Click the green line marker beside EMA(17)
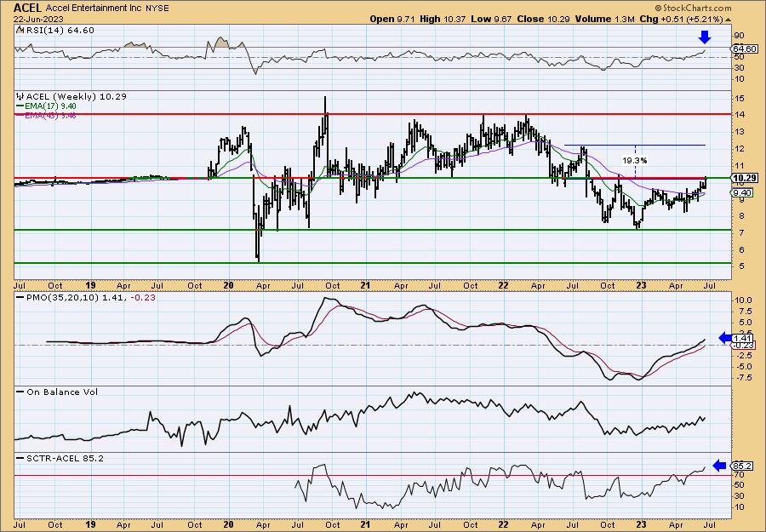The height and width of the screenshot is (532, 766). (x=20, y=106)
